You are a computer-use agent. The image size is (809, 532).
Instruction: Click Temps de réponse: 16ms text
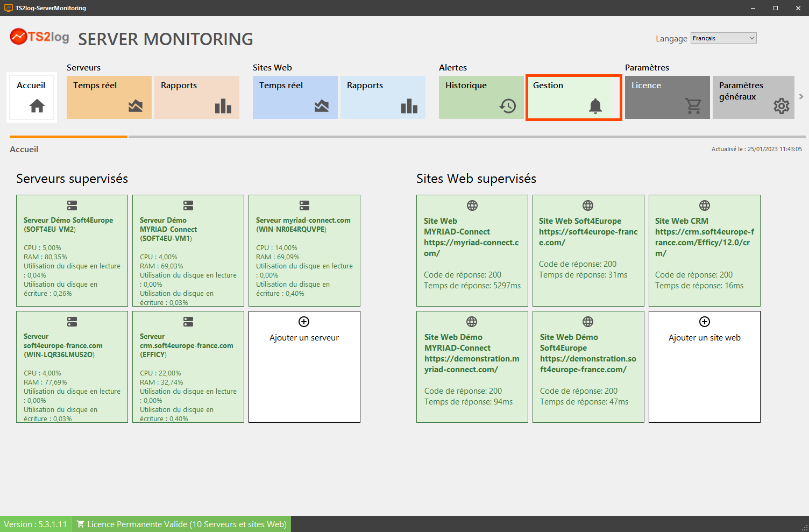coord(699,286)
